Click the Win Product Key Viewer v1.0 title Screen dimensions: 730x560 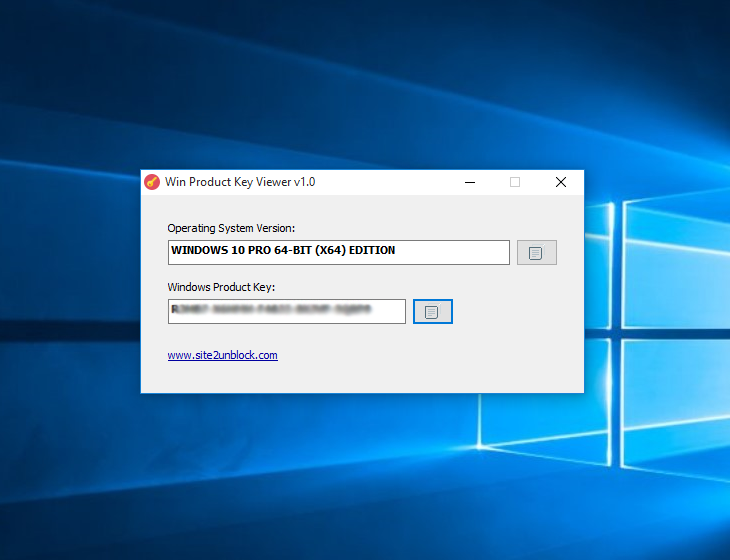[x=240, y=182]
